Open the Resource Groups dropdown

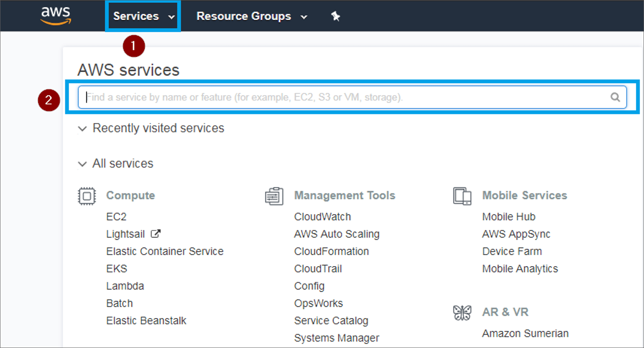[x=251, y=16]
